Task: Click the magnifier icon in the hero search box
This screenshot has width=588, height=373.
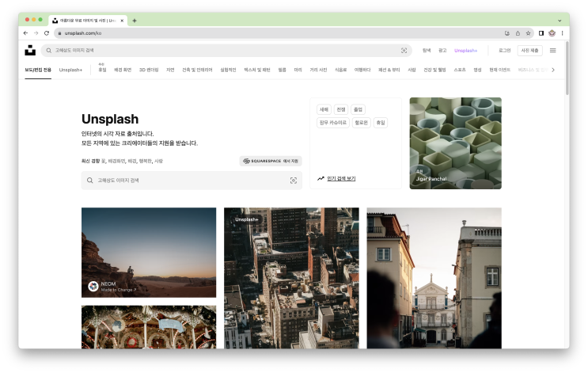Action: pos(90,181)
